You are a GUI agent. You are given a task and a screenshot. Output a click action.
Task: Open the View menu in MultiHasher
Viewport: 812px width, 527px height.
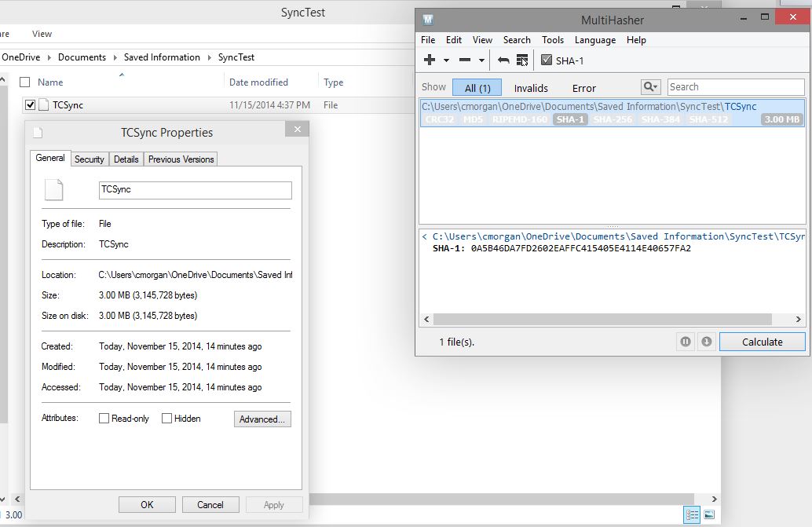(x=482, y=40)
